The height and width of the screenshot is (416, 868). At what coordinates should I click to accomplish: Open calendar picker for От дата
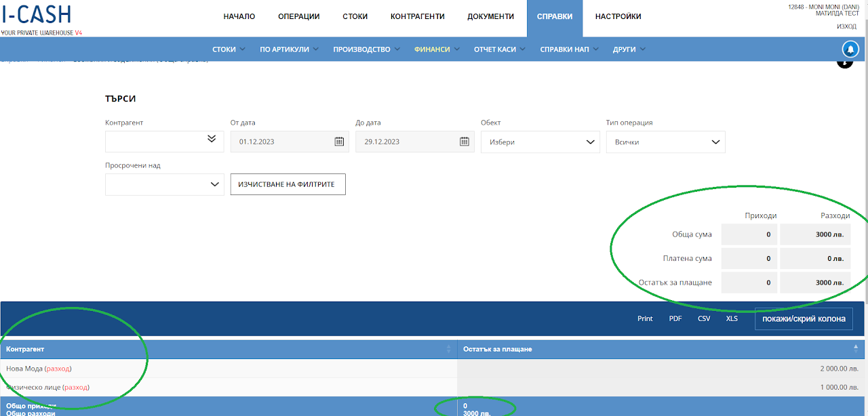339,142
